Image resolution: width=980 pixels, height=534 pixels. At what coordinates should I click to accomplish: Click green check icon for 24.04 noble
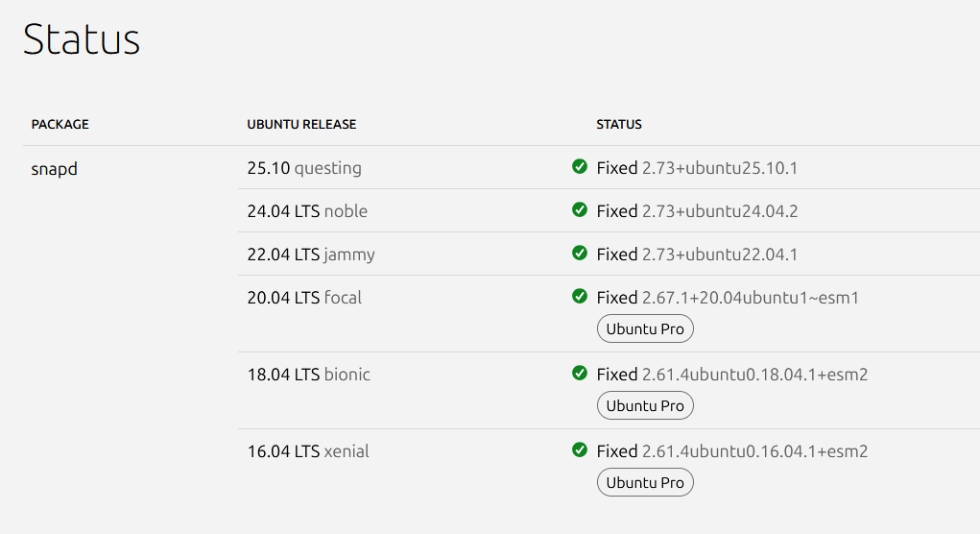[x=580, y=210]
